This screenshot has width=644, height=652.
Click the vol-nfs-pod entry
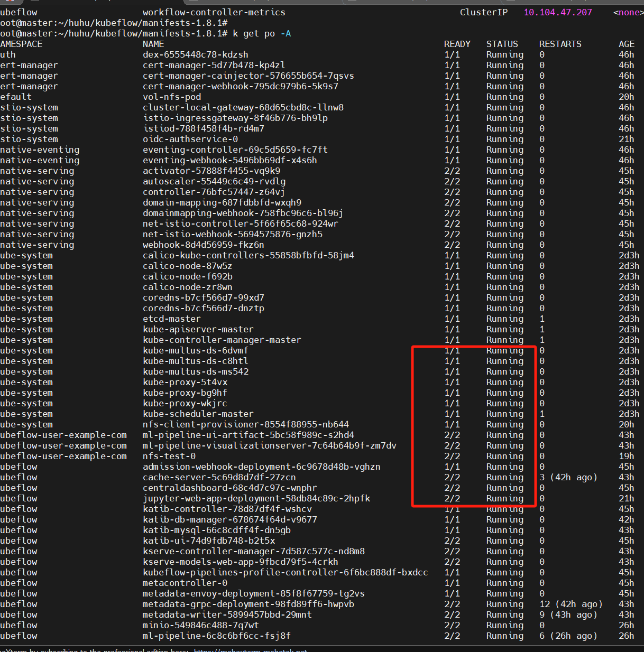click(172, 97)
